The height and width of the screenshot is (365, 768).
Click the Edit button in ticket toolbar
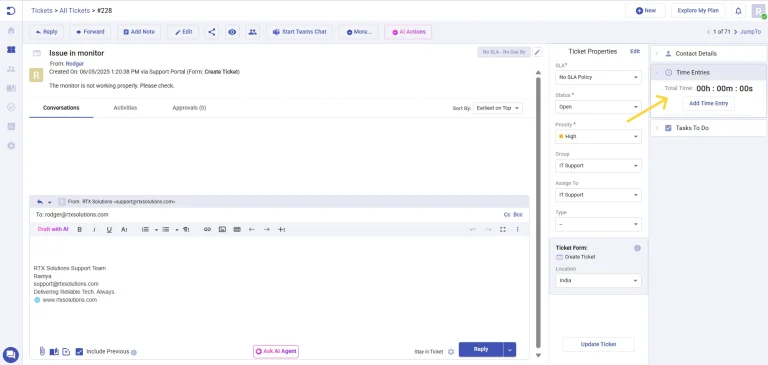point(183,32)
